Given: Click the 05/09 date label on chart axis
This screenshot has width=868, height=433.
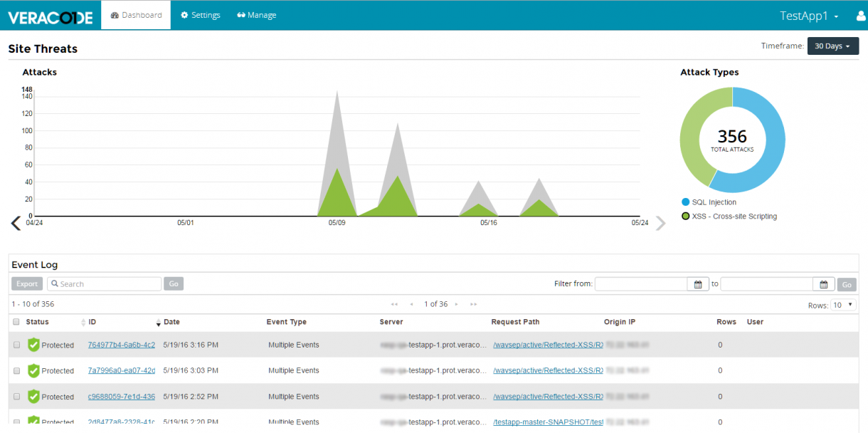Looking at the screenshot, I should (x=337, y=223).
